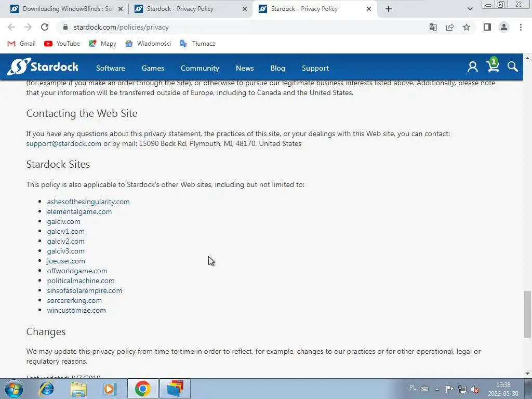The width and height of the screenshot is (532, 399).
Task: Share this page icon in address bar
Action: tap(450, 27)
